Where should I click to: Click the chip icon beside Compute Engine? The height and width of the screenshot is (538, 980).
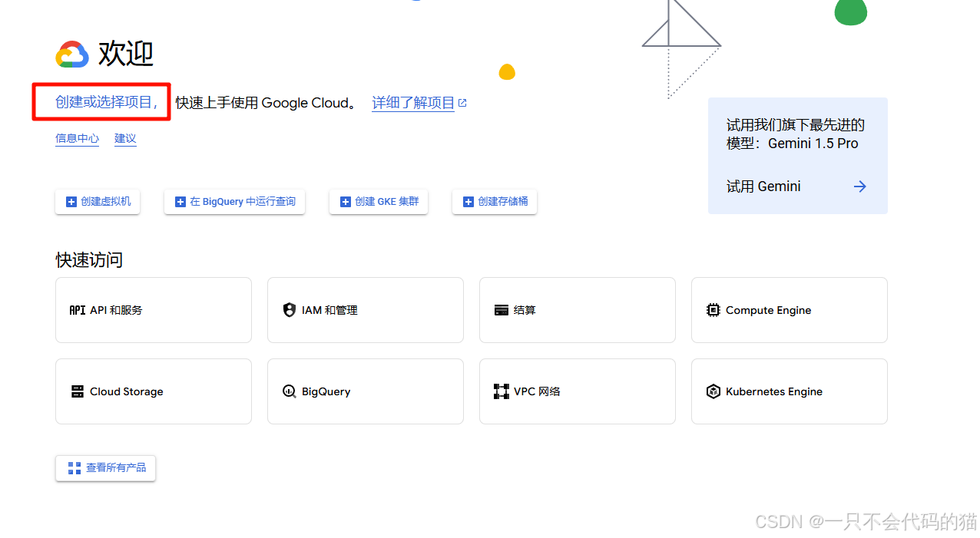[713, 310]
